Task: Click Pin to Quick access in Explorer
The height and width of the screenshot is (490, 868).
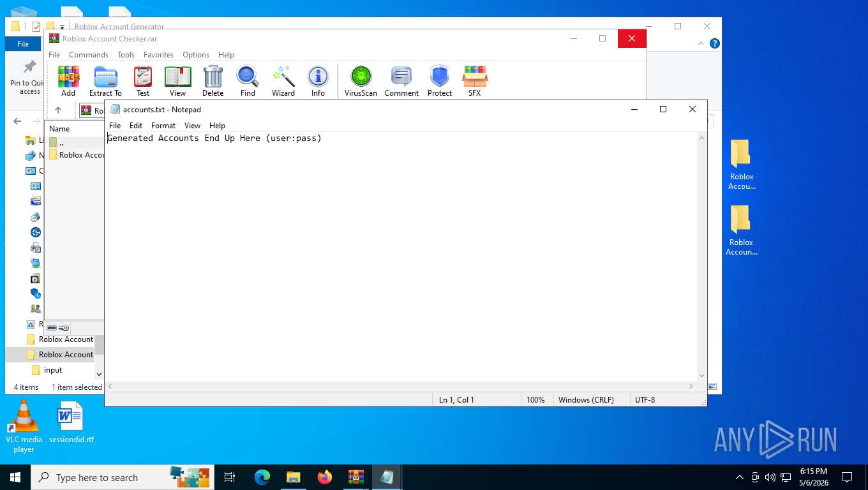Action: pyautogui.click(x=27, y=78)
